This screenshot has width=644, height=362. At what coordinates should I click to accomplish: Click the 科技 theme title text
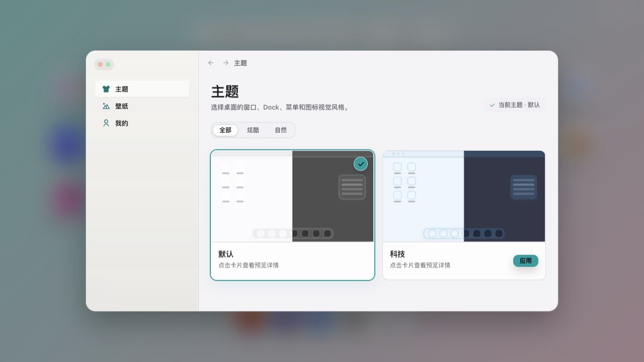(397, 254)
